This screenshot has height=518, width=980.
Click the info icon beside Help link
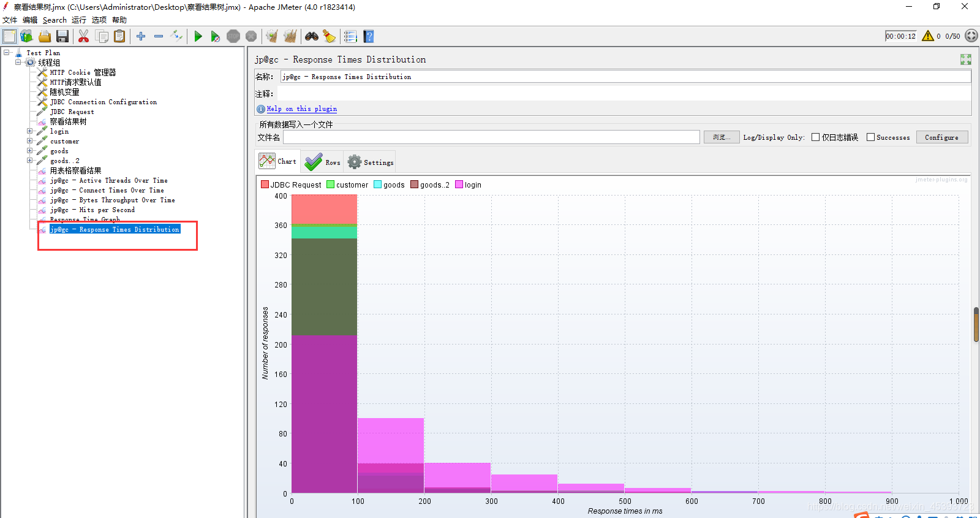(x=261, y=109)
